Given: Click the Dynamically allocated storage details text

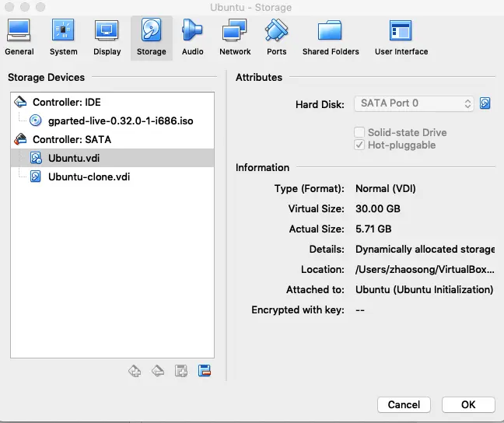Looking at the screenshot, I should tap(425, 249).
